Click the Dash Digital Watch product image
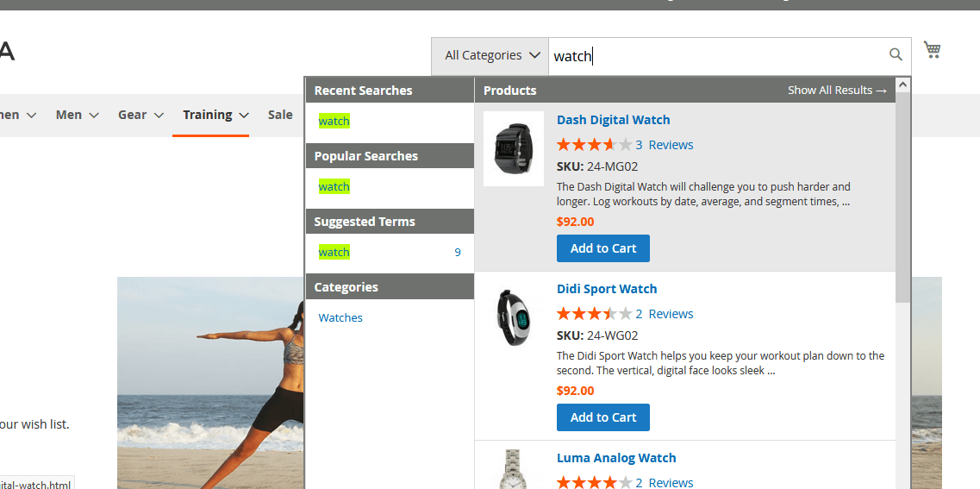 click(x=513, y=148)
